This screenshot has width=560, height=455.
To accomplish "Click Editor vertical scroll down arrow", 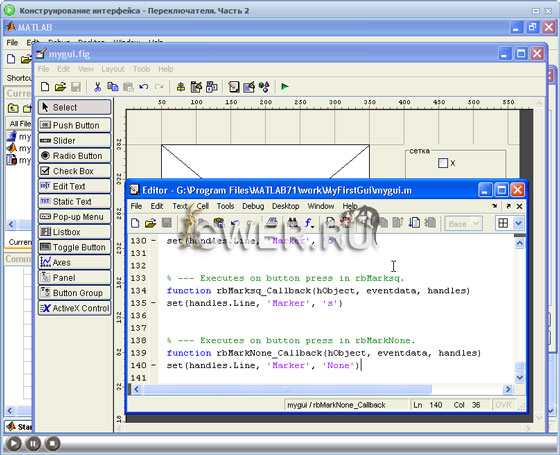I will pos(520,377).
